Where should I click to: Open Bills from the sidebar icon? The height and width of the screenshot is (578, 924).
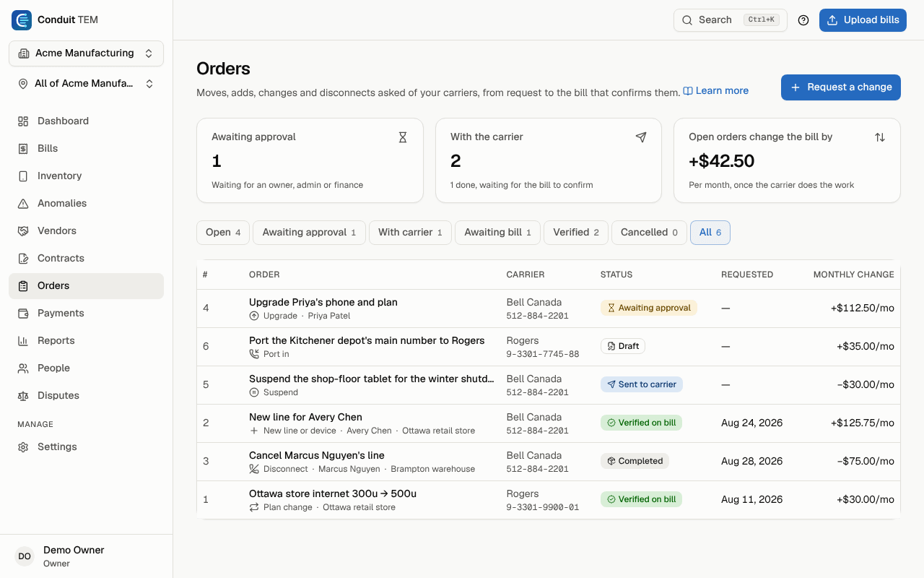pos(23,149)
